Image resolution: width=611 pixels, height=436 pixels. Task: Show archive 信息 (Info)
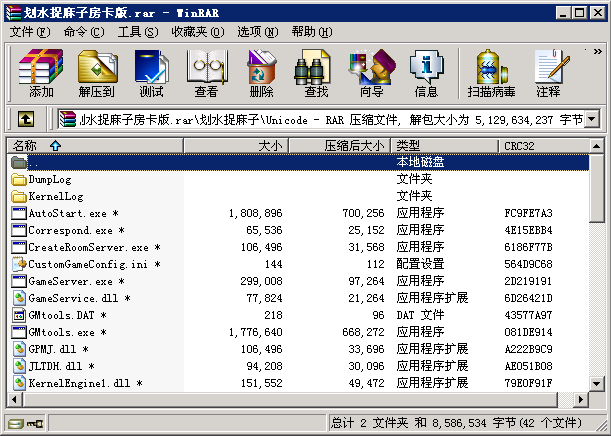(426, 74)
